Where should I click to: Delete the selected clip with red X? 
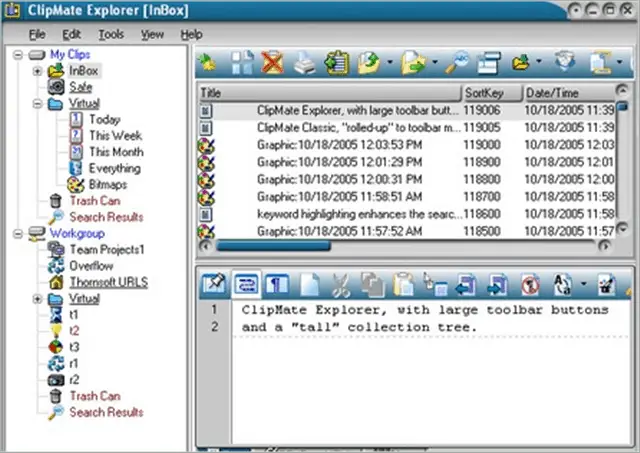[272, 62]
